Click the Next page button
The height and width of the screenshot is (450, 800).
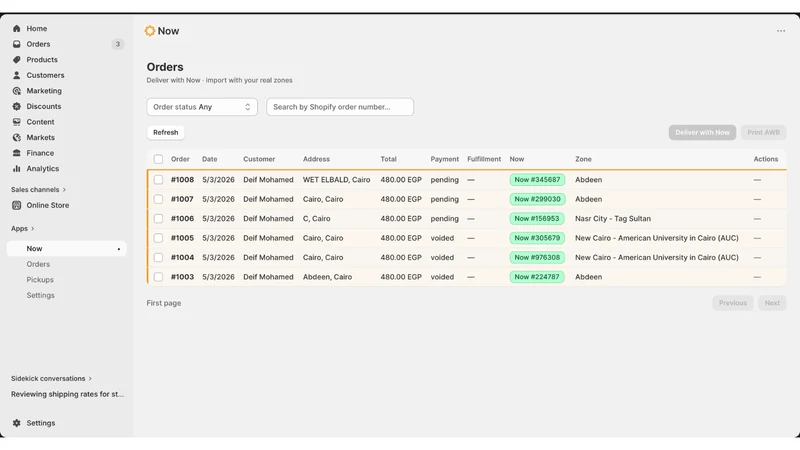[772, 303]
